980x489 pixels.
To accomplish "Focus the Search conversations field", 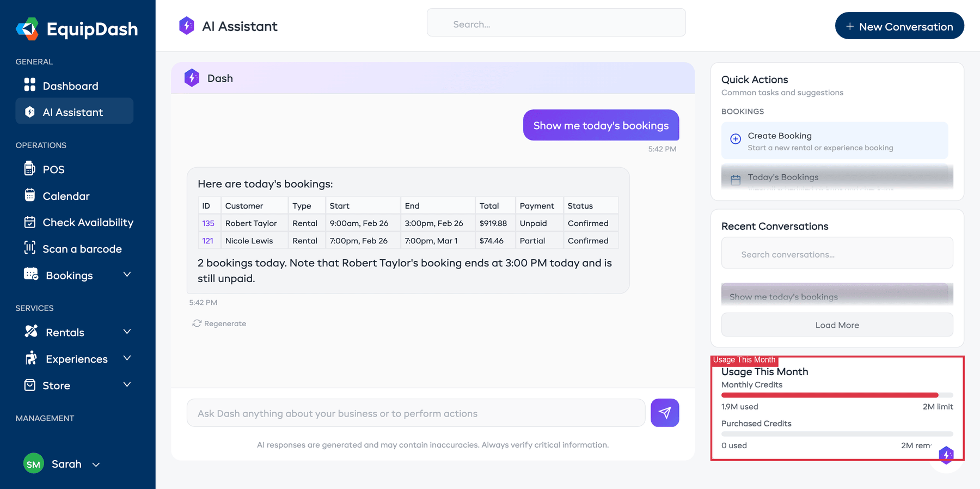I will [837, 253].
